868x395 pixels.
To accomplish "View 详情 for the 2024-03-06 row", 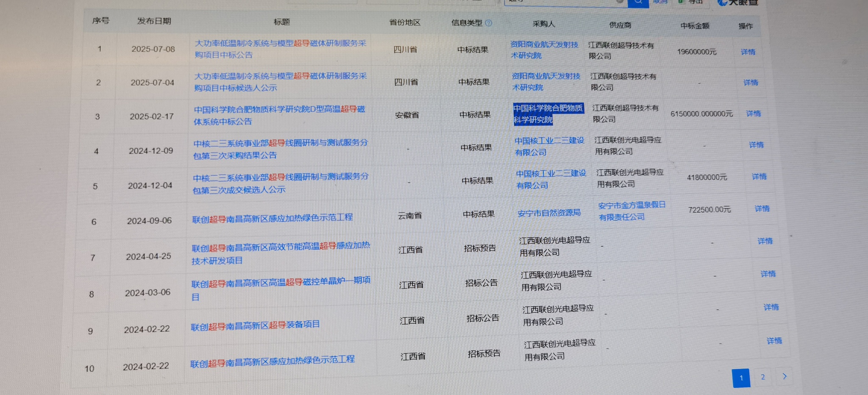I will click(768, 274).
